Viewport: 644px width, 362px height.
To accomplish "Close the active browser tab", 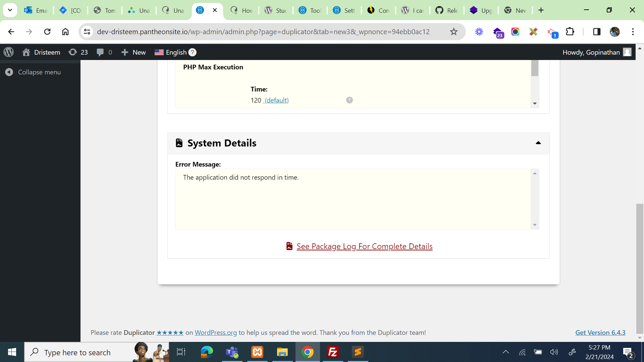I will click(x=215, y=10).
